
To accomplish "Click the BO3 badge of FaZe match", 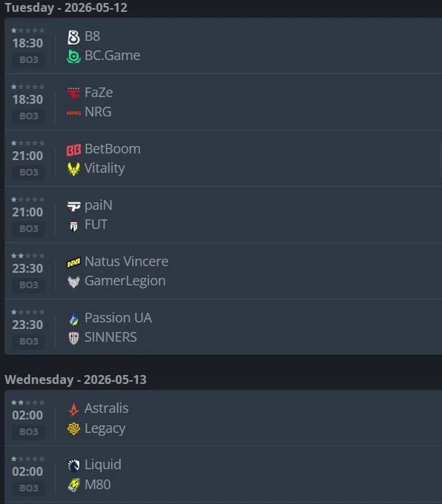I will pyautogui.click(x=29, y=116).
